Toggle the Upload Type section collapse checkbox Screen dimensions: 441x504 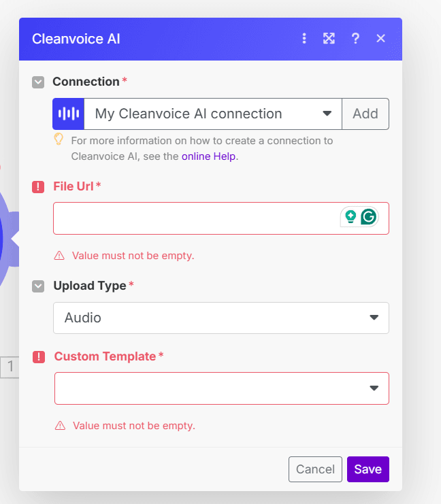pos(38,286)
